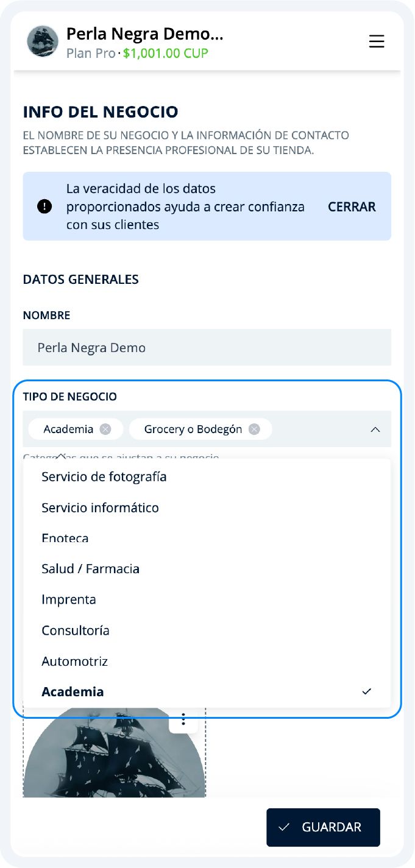Remove the Grocery o Bodegón tag chip
The image size is (415, 868).
tap(255, 429)
